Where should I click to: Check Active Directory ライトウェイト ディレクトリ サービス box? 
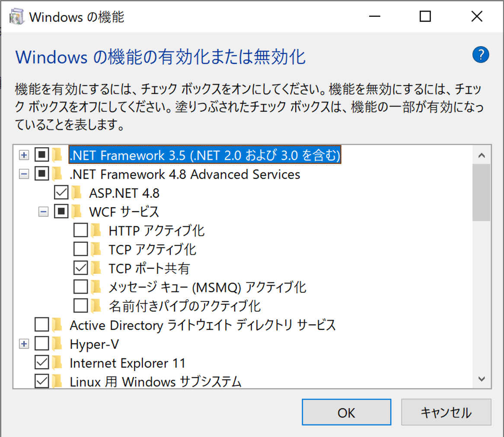(42, 325)
